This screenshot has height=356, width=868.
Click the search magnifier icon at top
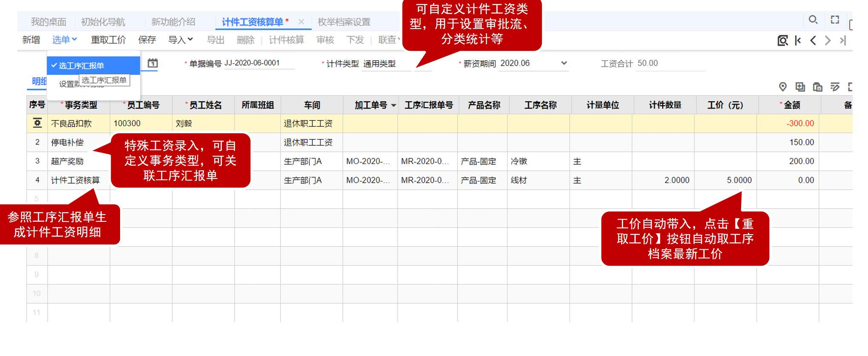pos(813,20)
